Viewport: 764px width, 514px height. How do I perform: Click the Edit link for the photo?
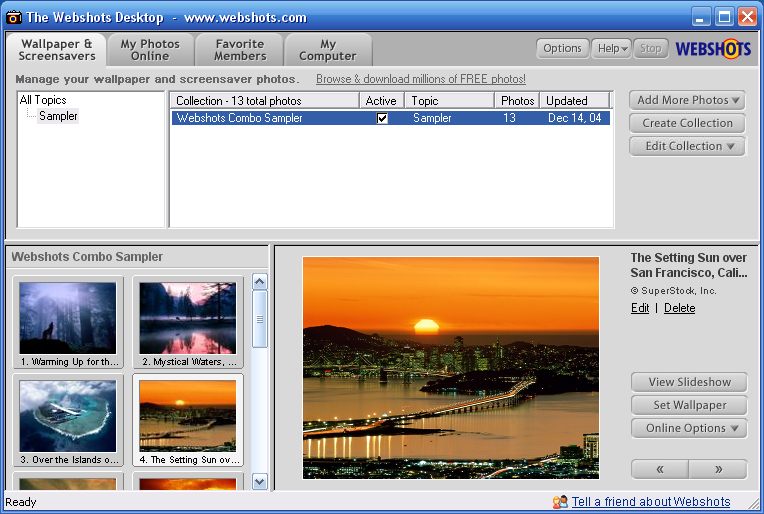640,308
